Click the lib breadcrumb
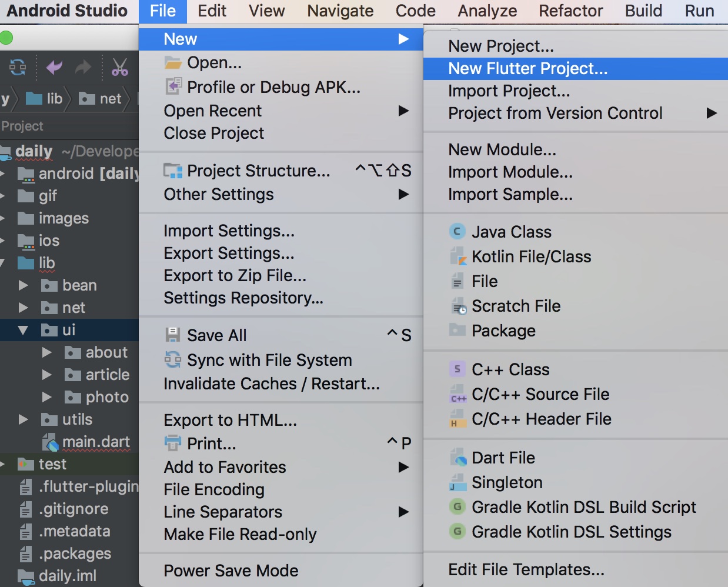Image resolution: width=728 pixels, height=587 pixels. click(45, 98)
